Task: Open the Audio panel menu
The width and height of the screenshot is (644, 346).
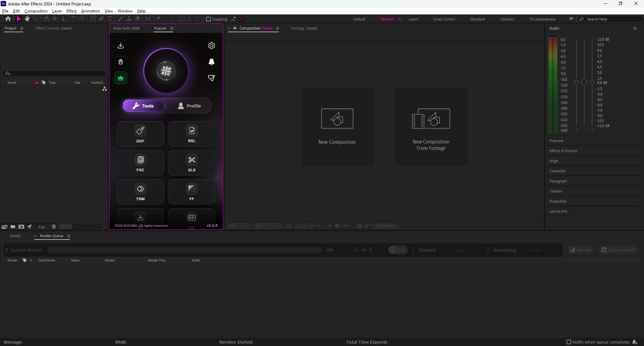Action: pos(635,29)
